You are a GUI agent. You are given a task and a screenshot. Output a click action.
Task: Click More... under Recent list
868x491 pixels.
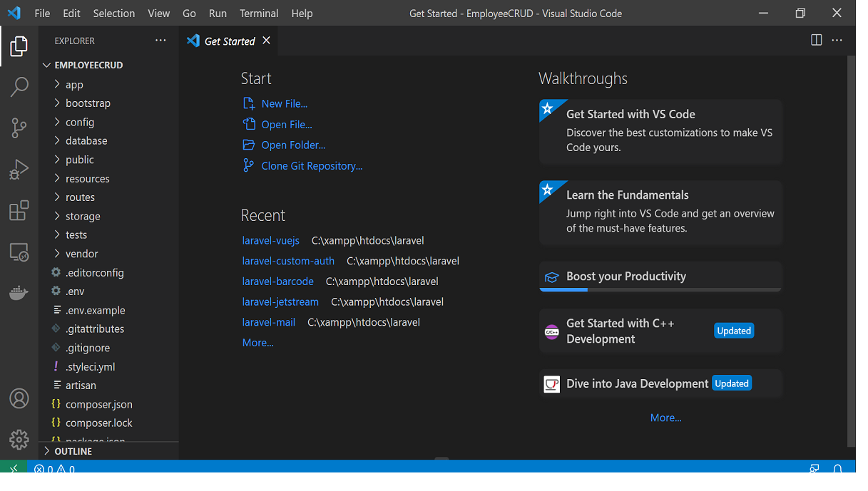point(258,343)
